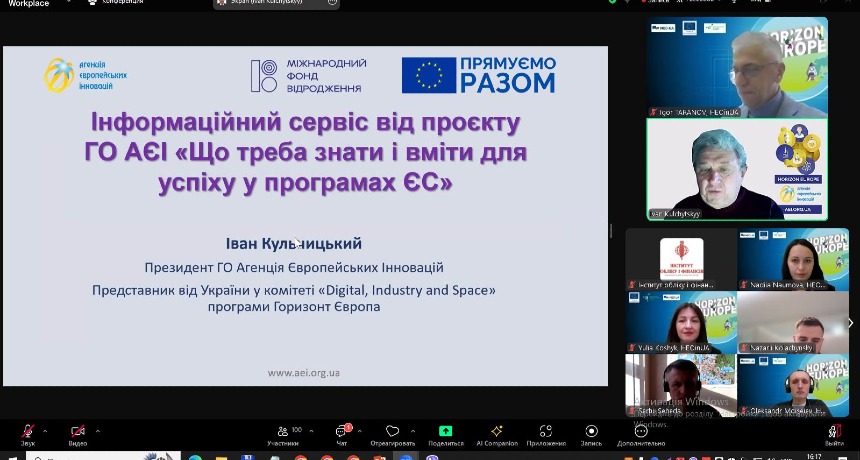Unmute the microphone with the Звук icon
The image size is (860, 460).
pyautogui.click(x=27, y=431)
